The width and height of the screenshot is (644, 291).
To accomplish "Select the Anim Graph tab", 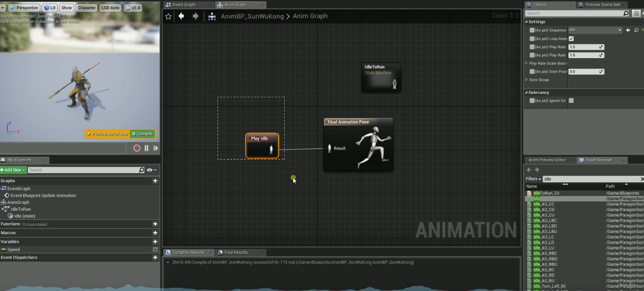I will pos(235,5).
